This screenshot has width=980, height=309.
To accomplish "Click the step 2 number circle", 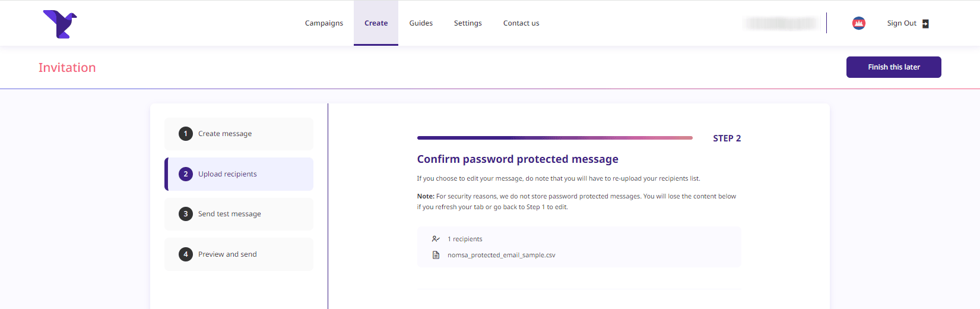I will tap(186, 174).
